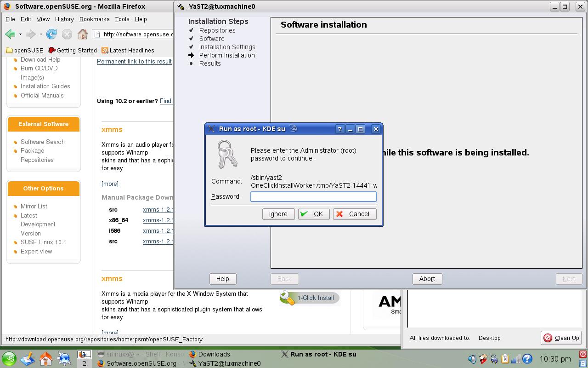Click the question mark help button in KDE su titlebar
This screenshot has height=368, width=588.
(x=339, y=129)
